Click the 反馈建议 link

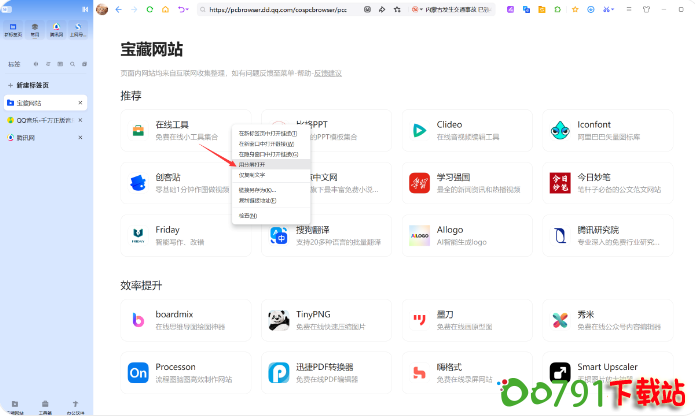(x=327, y=73)
